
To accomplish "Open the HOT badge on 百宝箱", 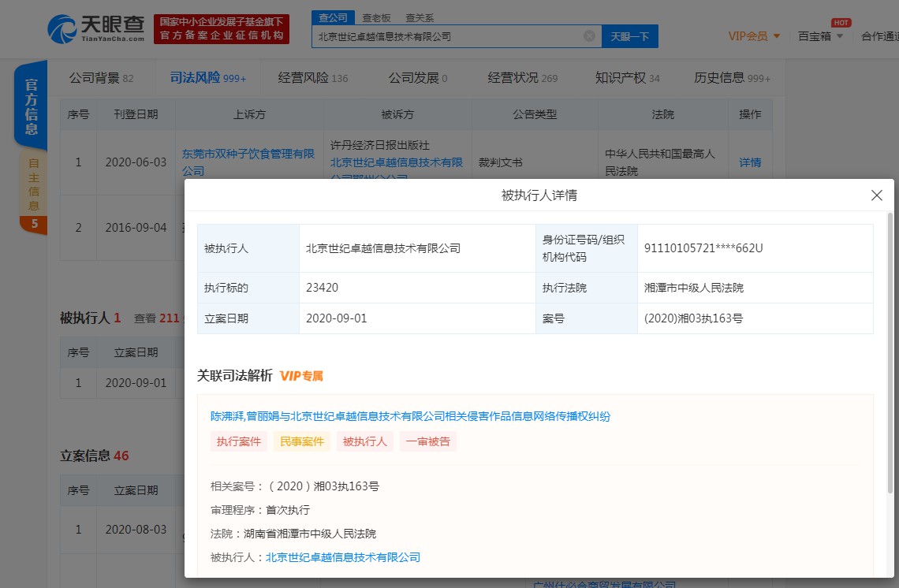I will tap(841, 23).
